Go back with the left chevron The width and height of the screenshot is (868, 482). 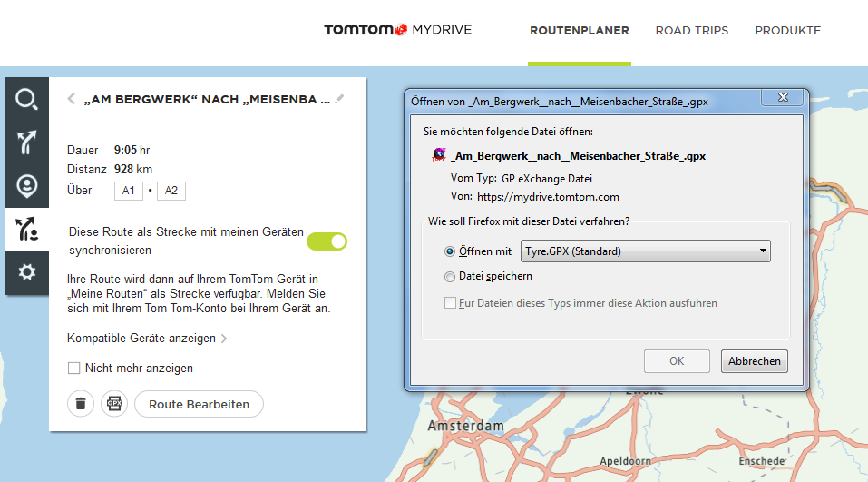[x=72, y=100]
